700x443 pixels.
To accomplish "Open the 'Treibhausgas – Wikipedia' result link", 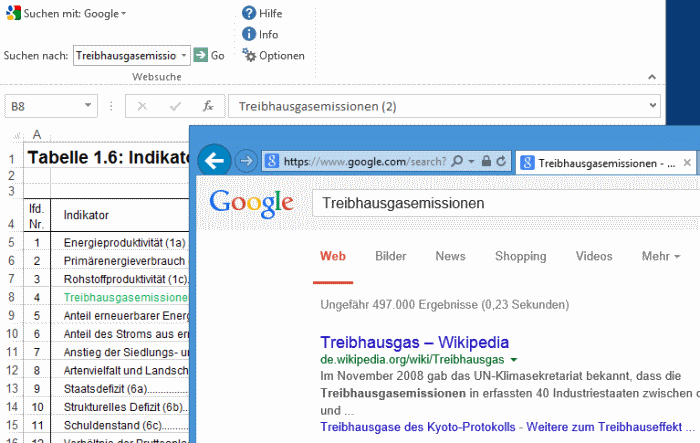I will point(414,343).
